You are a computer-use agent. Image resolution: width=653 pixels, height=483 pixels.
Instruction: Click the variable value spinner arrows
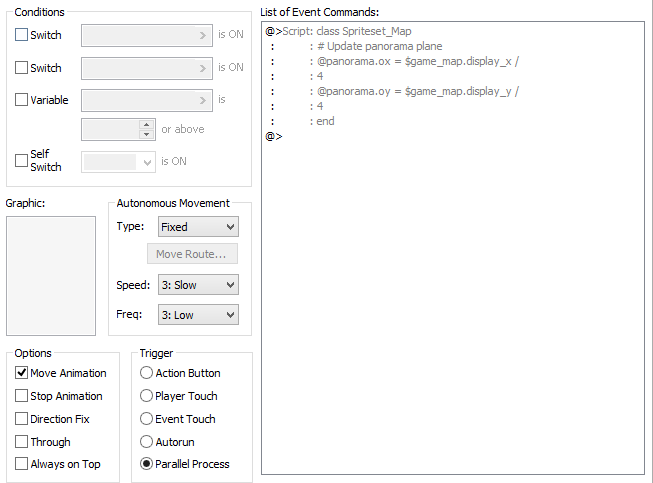[x=147, y=129]
